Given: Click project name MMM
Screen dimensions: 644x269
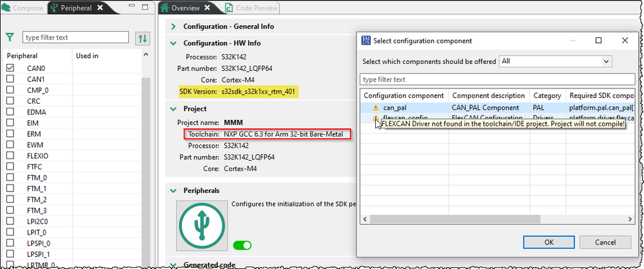Looking at the screenshot, I should pos(233,123).
